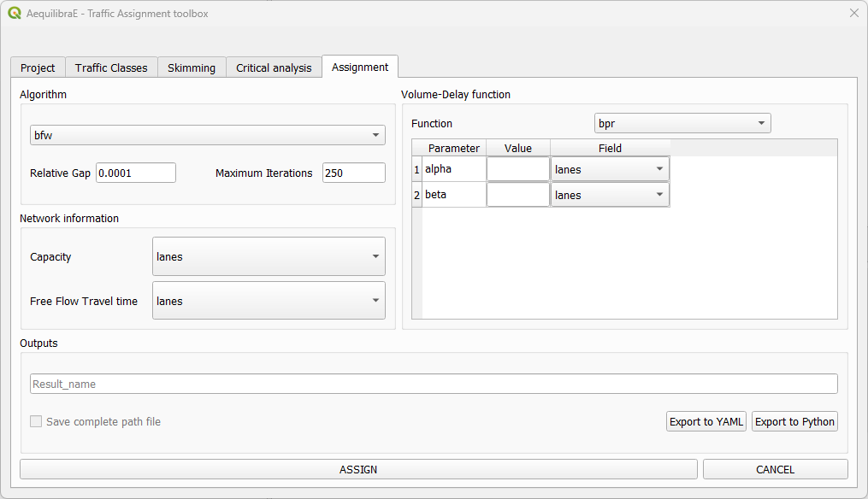Switch to the Project tab
Image resolution: width=868 pixels, height=499 pixels.
(x=38, y=67)
